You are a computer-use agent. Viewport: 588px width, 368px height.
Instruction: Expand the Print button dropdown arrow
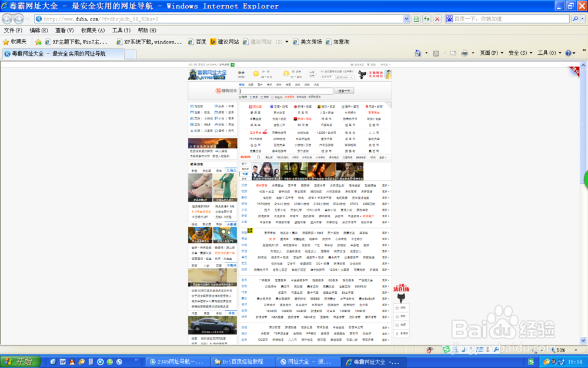473,53
